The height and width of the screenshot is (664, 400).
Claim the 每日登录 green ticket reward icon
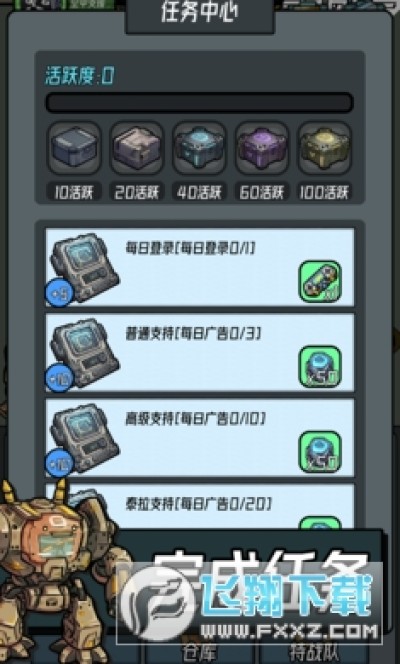320,281
